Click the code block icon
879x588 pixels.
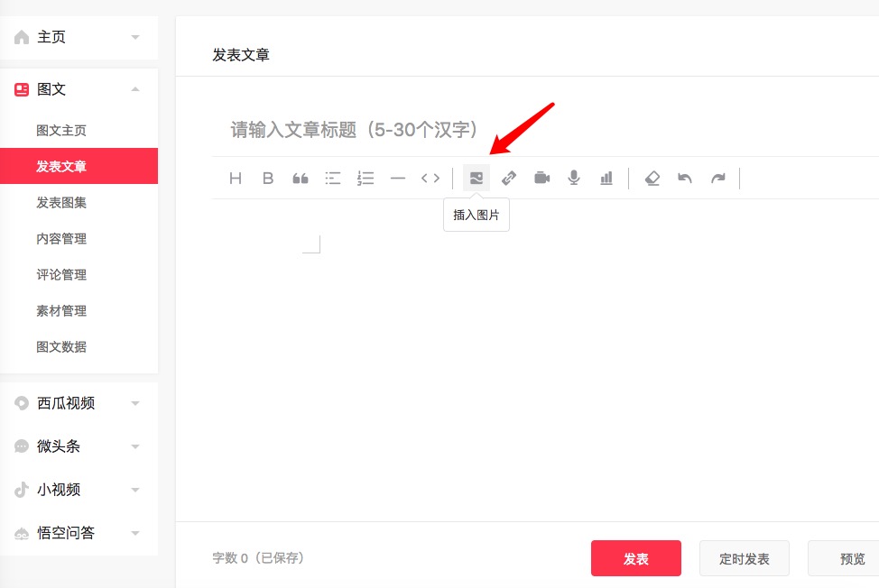430,178
